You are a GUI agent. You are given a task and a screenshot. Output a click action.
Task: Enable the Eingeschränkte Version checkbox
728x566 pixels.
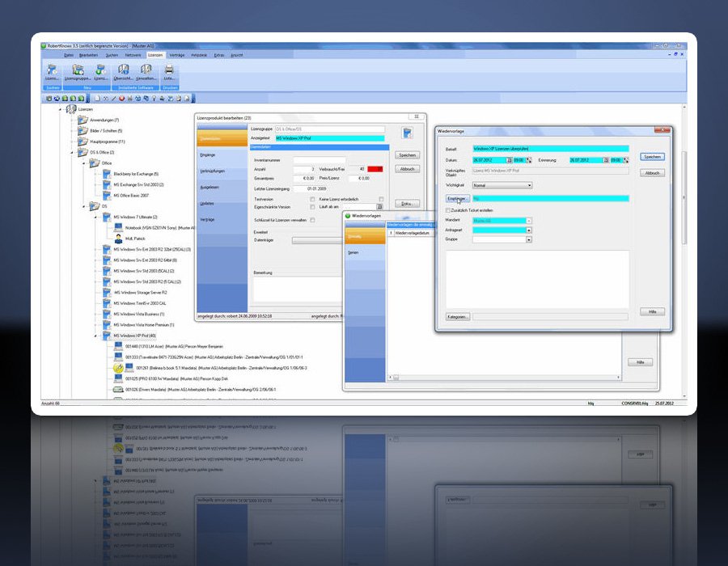312,207
